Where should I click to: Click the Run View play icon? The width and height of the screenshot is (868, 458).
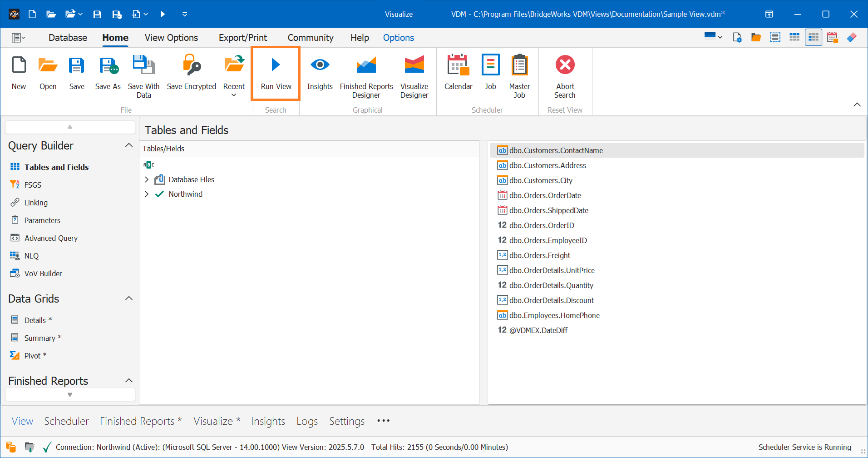276,65
